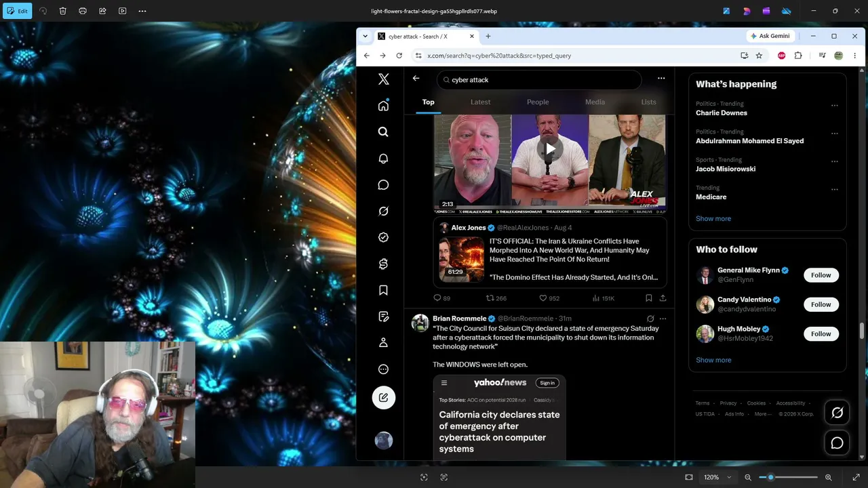Start the slideshow from Photos toolbar
This screenshot has width=868, height=488.
point(123,11)
